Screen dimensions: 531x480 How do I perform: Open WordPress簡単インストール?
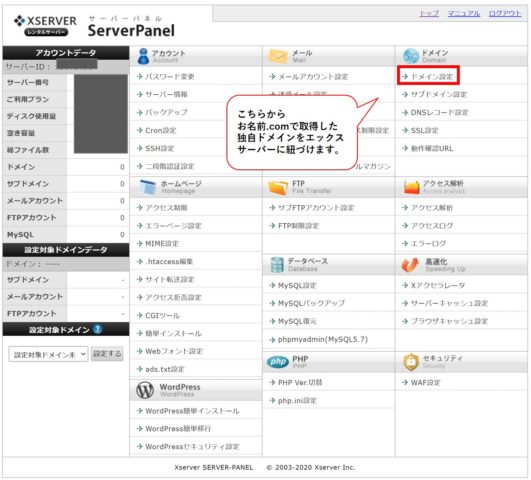click(192, 411)
